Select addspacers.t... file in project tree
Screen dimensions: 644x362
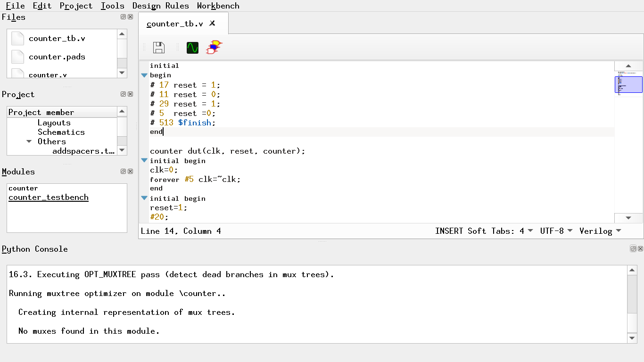pos(84,151)
